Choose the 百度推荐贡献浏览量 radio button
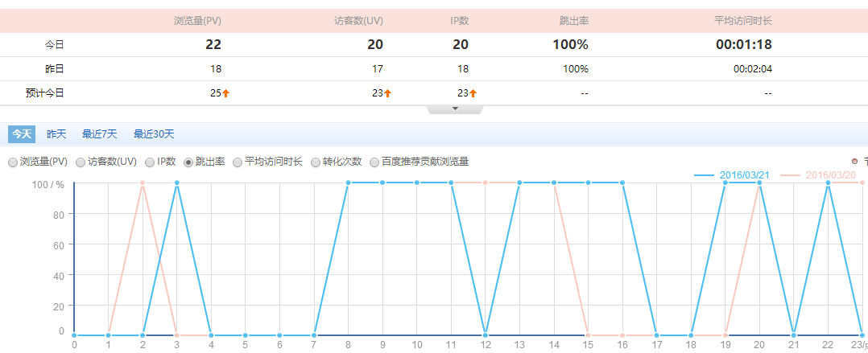Screen dimensions: 868x353 click(374, 162)
